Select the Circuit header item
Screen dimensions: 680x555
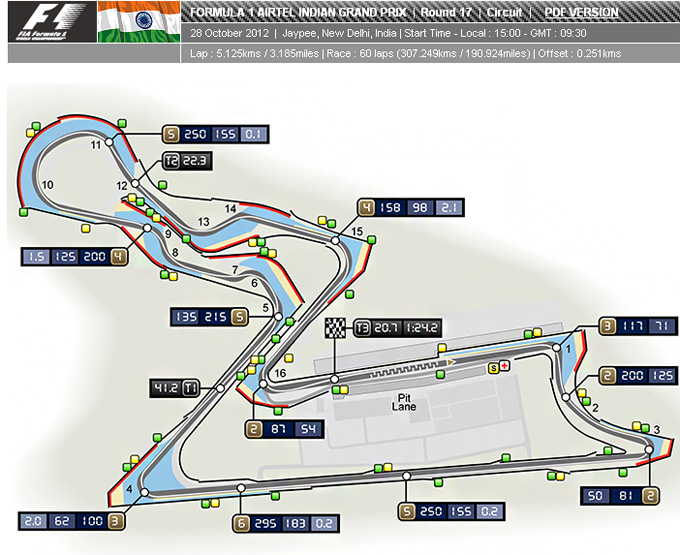505,13
